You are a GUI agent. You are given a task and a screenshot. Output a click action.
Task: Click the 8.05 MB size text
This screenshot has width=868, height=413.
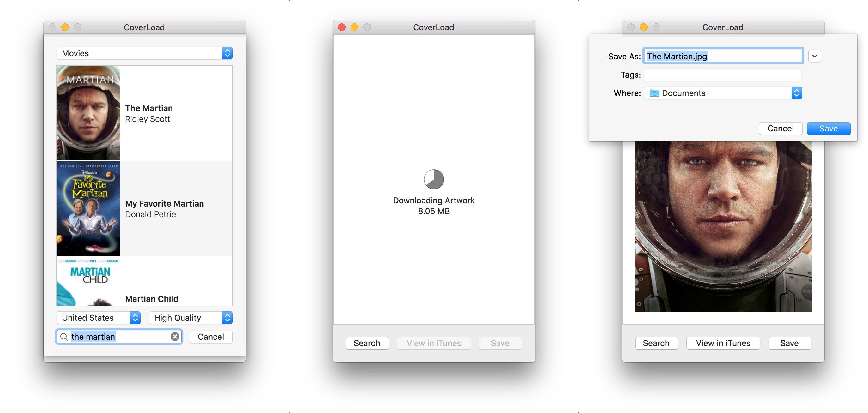(434, 211)
